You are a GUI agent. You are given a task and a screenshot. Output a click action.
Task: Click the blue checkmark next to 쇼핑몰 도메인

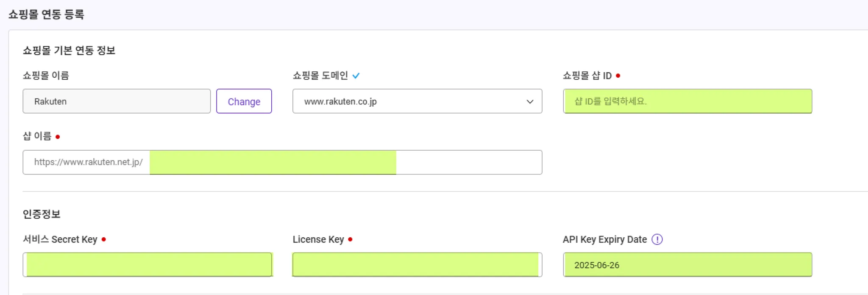point(356,76)
